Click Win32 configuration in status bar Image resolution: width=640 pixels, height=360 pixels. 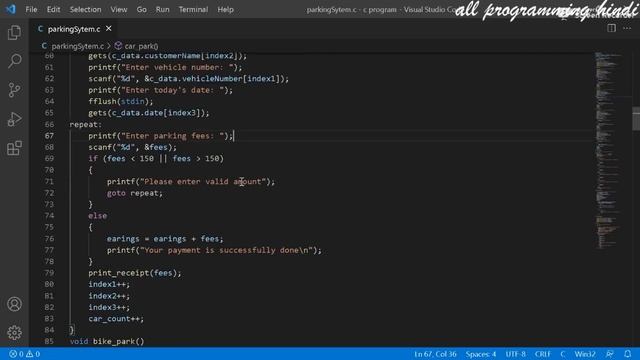click(585, 354)
